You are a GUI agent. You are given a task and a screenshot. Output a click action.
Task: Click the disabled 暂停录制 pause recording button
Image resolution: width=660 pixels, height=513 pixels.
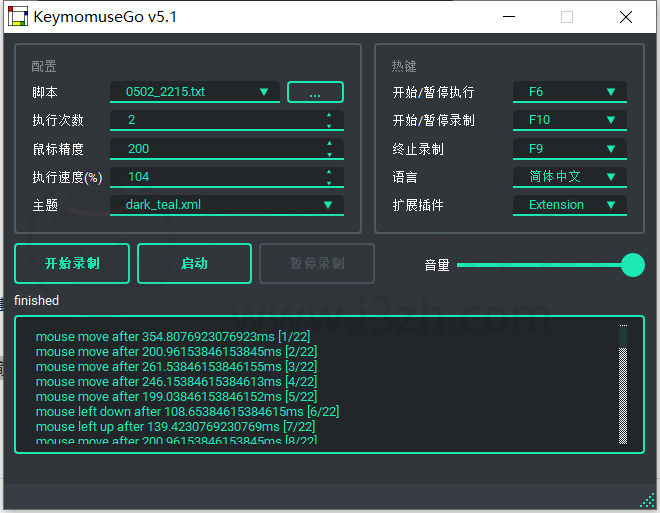(x=317, y=263)
